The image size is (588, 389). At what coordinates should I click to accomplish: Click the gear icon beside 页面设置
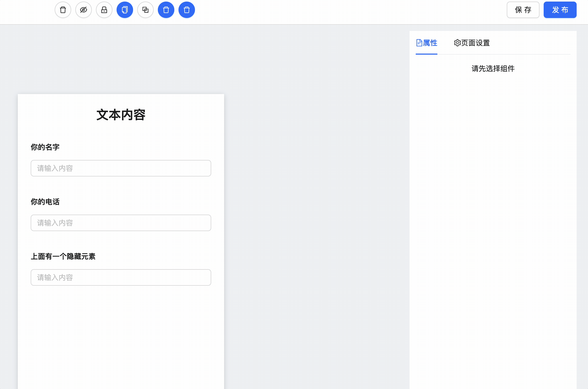coord(457,43)
